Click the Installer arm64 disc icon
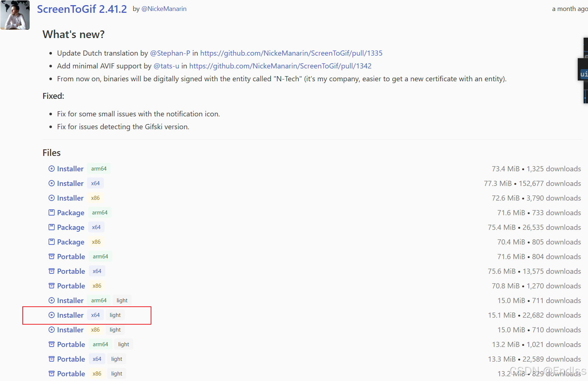Screen dimensions: 588x381 tap(52, 169)
